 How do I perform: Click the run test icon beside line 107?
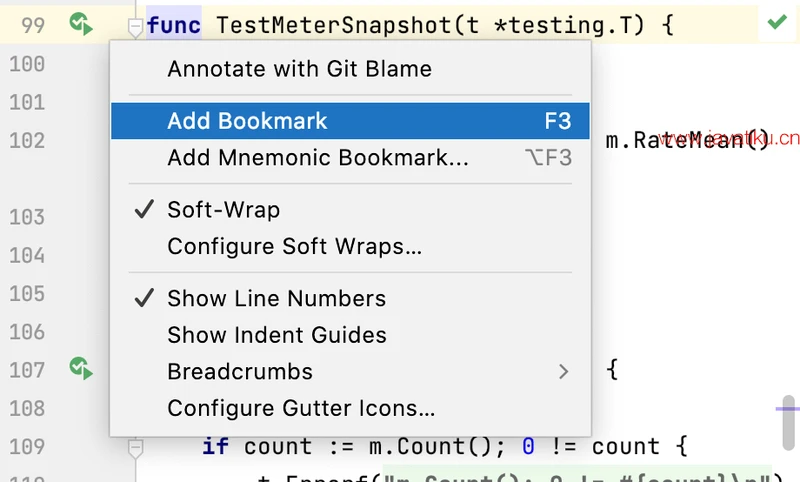coord(81,369)
